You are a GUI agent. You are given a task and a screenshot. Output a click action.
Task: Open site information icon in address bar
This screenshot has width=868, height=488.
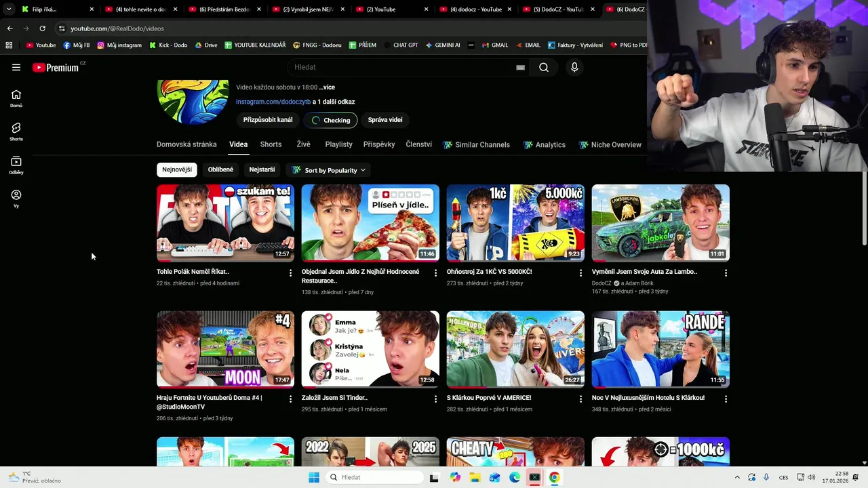(62, 28)
